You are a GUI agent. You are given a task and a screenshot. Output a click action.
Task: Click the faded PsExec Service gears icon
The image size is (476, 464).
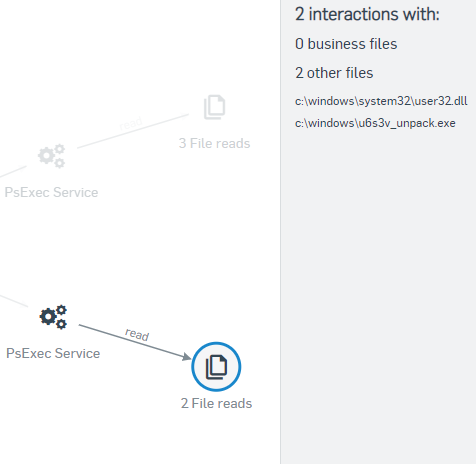pyautogui.click(x=52, y=156)
